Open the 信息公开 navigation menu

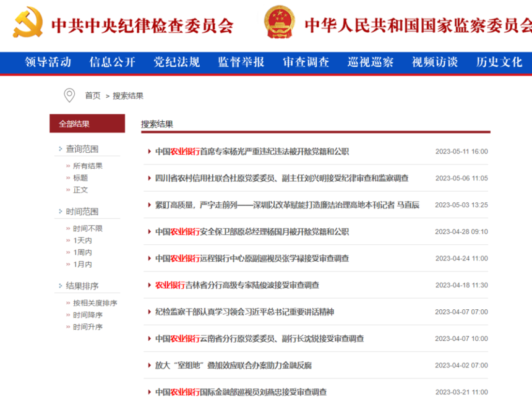[113, 62]
